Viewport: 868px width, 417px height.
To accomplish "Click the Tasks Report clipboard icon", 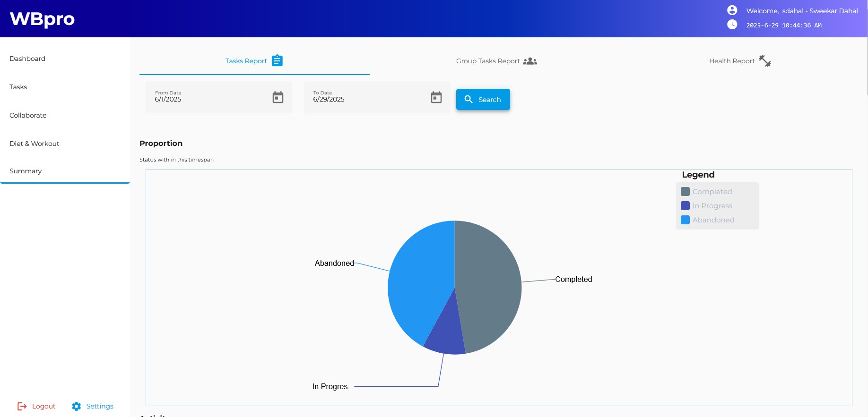I will point(278,61).
